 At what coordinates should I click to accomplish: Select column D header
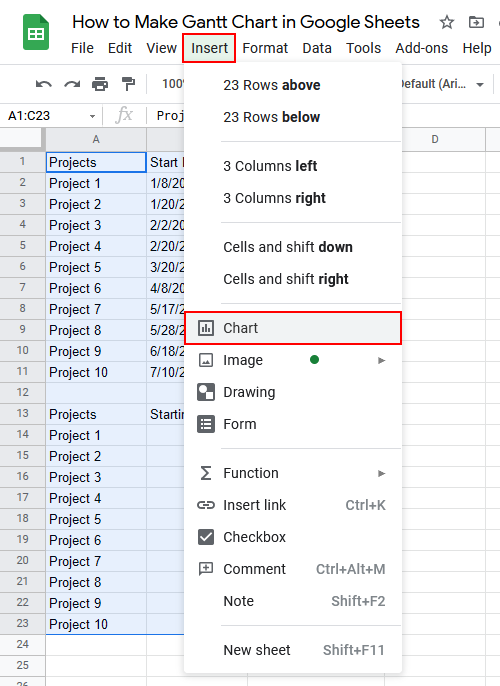435,140
